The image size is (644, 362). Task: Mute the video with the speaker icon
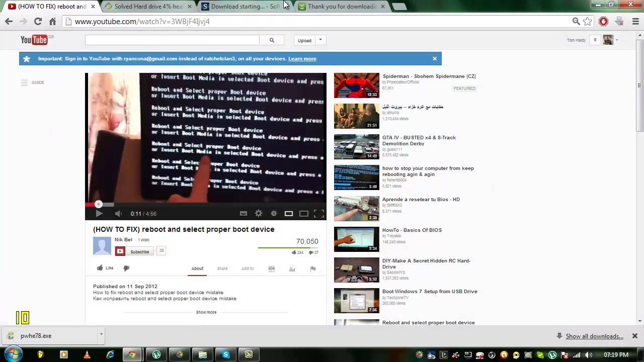tap(118, 214)
